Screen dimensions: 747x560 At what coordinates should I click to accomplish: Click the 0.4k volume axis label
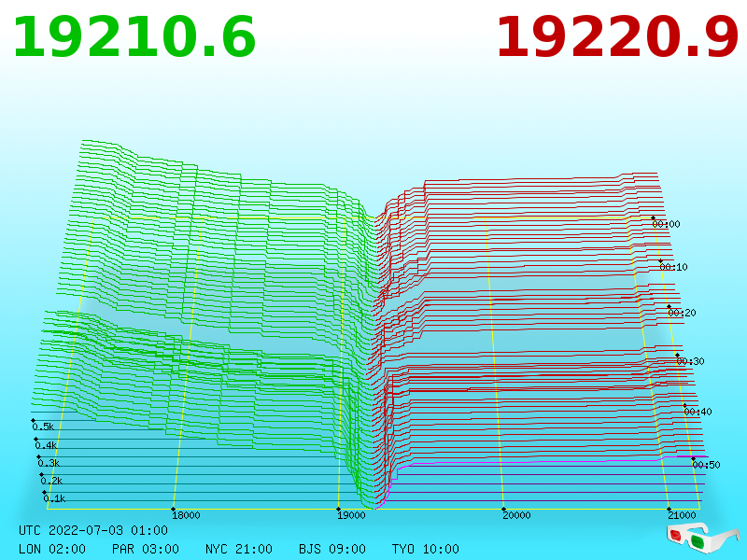pos(46,446)
